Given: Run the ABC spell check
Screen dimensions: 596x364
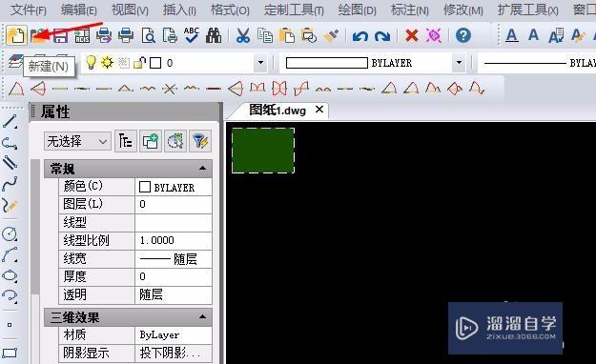Looking at the screenshot, I should pos(192,35).
